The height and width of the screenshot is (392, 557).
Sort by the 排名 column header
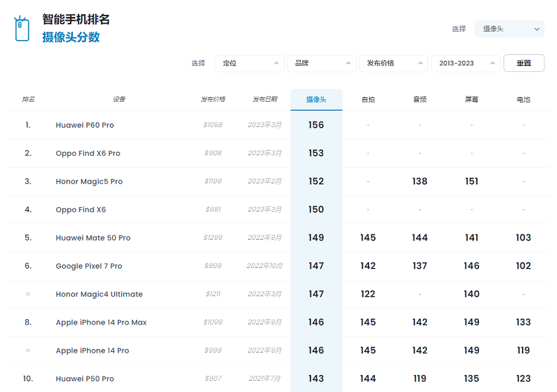28,99
